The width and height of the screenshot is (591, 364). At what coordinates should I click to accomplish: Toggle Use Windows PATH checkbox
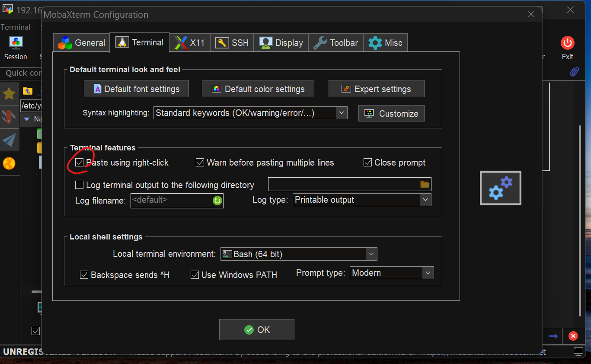195,275
